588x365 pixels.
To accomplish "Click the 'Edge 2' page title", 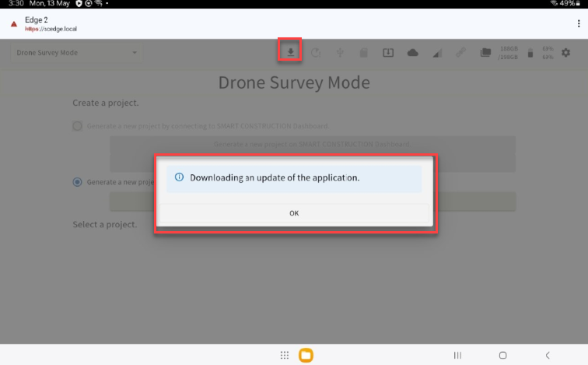I will click(x=37, y=20).
